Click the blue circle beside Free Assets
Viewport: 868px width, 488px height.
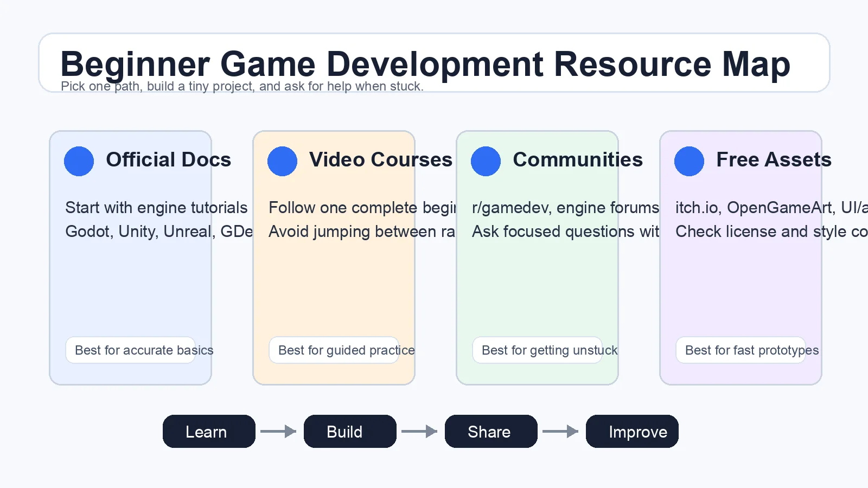(x=689, y=161)
